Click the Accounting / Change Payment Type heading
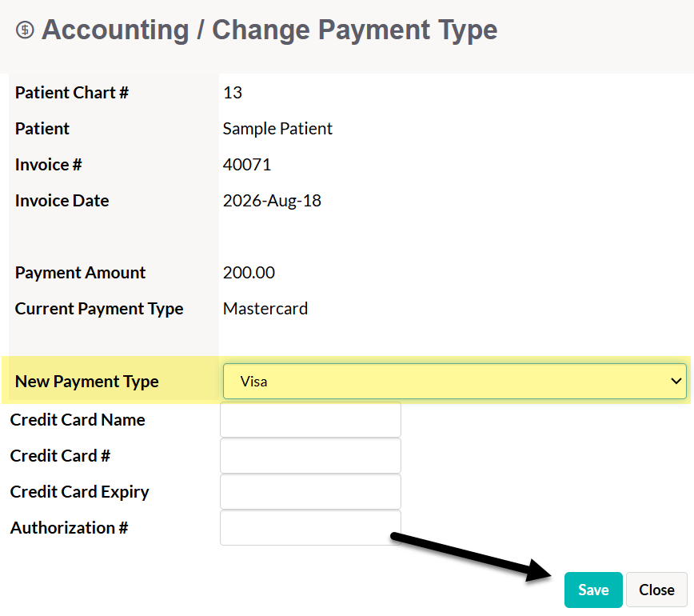The height and width of the screenshot is (616, 694). (x=269, y=30)
